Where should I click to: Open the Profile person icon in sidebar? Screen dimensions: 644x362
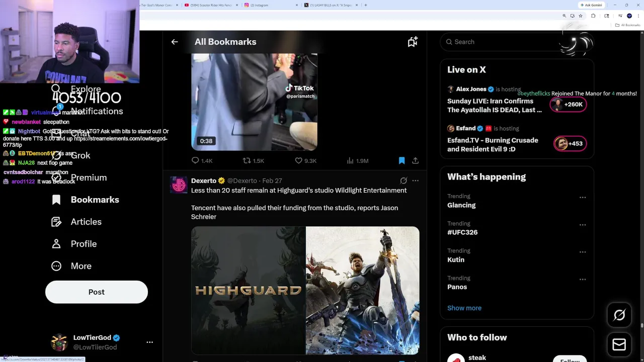56,244
